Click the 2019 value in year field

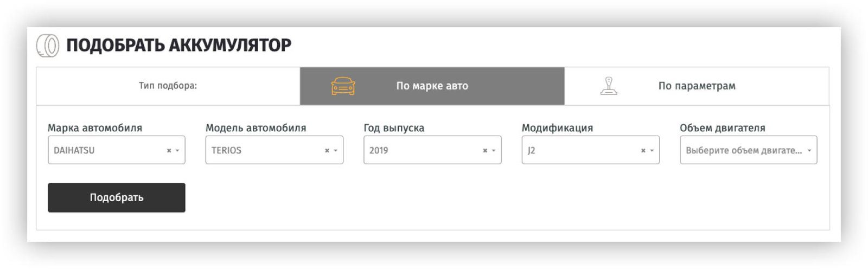click(x=379, y=151)
